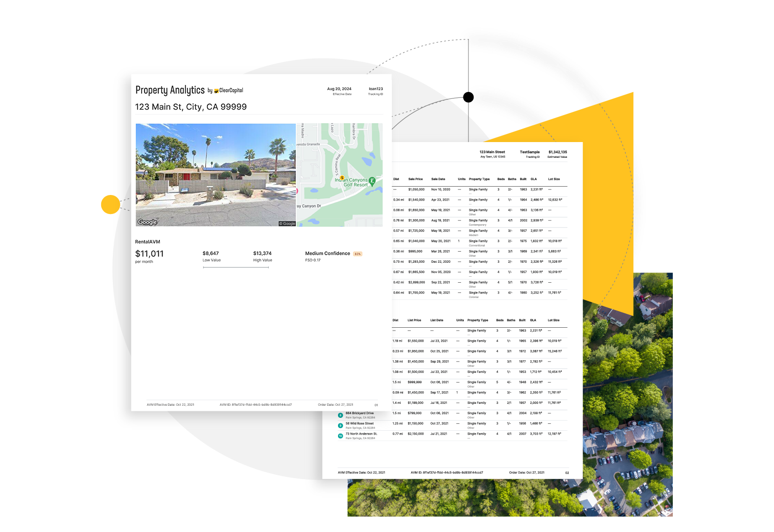Sort the table by the Sale Price column
Viewport: 774px width, 532px height.
coord(415,179)
